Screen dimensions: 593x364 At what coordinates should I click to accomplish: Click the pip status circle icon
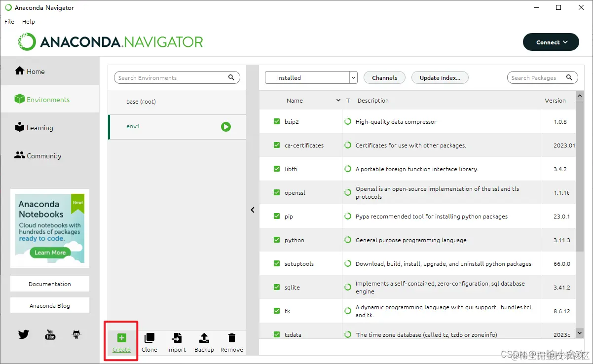(348, 216)
